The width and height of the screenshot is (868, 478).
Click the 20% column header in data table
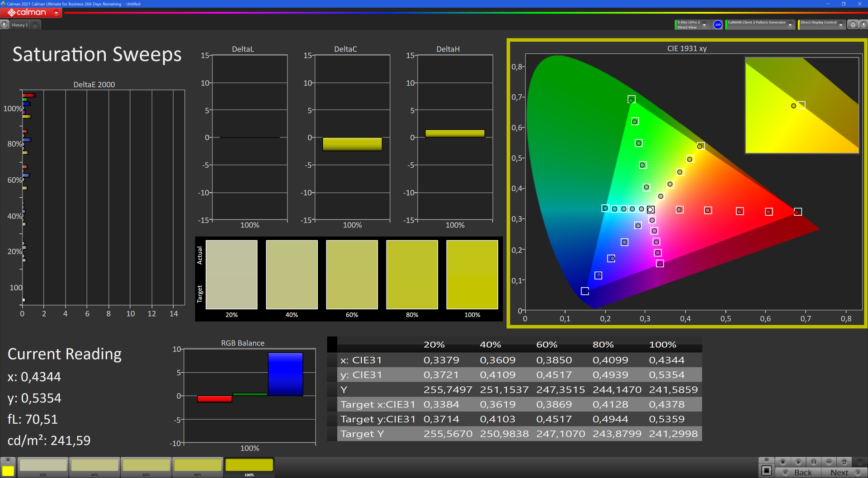click(x=434, y=345)
